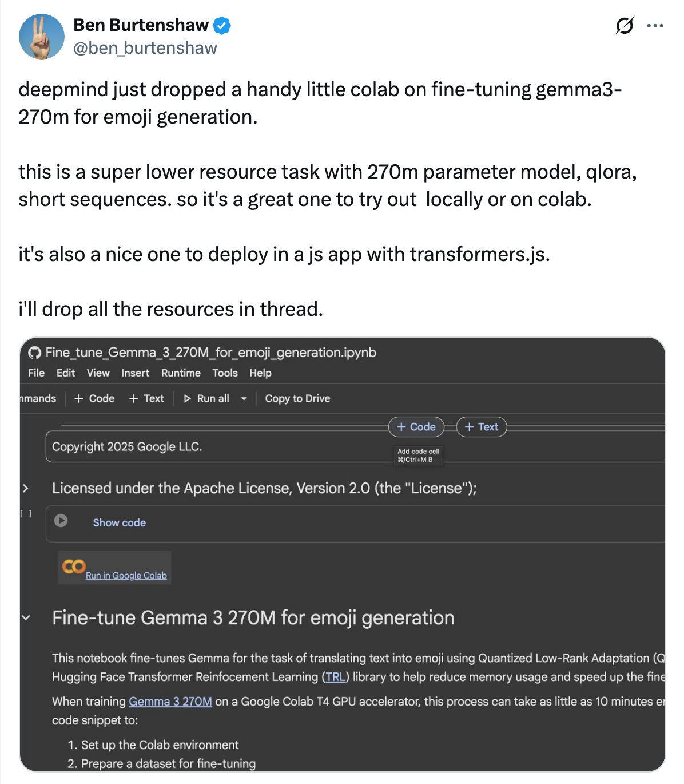Click the Show code link
The width and height of the screenshot is (684, 784).
coord(119,523)
